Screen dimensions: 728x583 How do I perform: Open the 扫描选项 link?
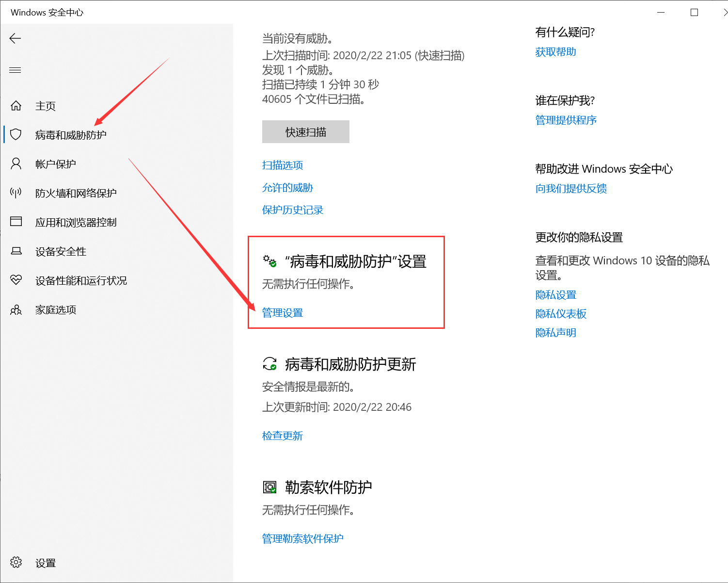(283, 165)
